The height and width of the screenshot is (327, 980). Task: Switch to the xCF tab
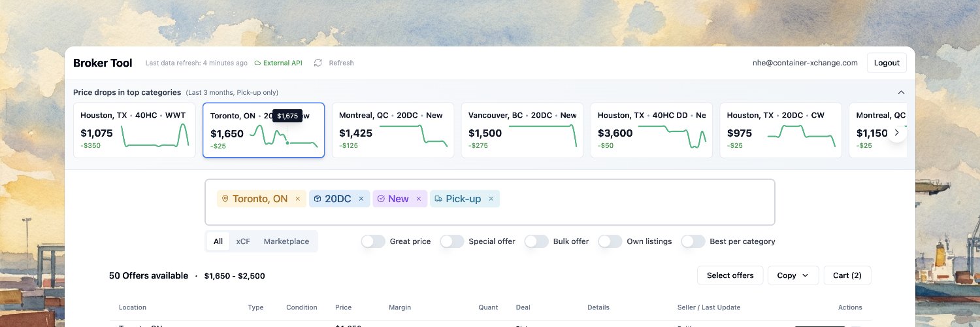tap(243, 241)
